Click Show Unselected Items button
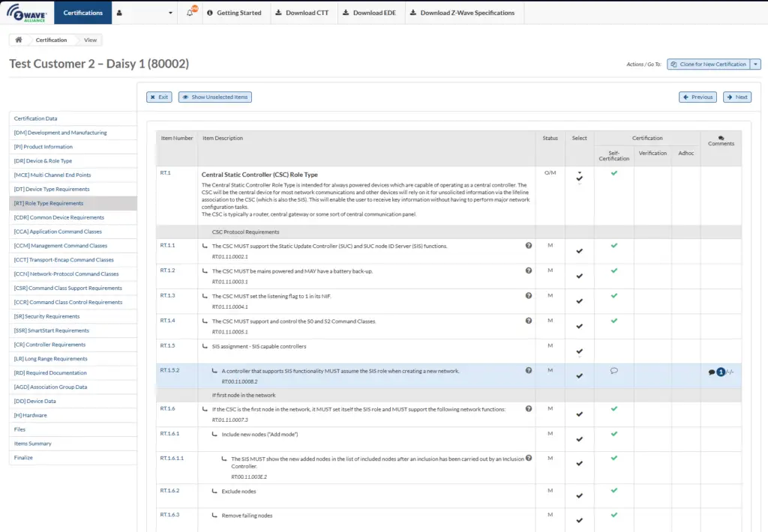Image resolution: width=768 pixels, height=532 pixels. tap(215, 97)
